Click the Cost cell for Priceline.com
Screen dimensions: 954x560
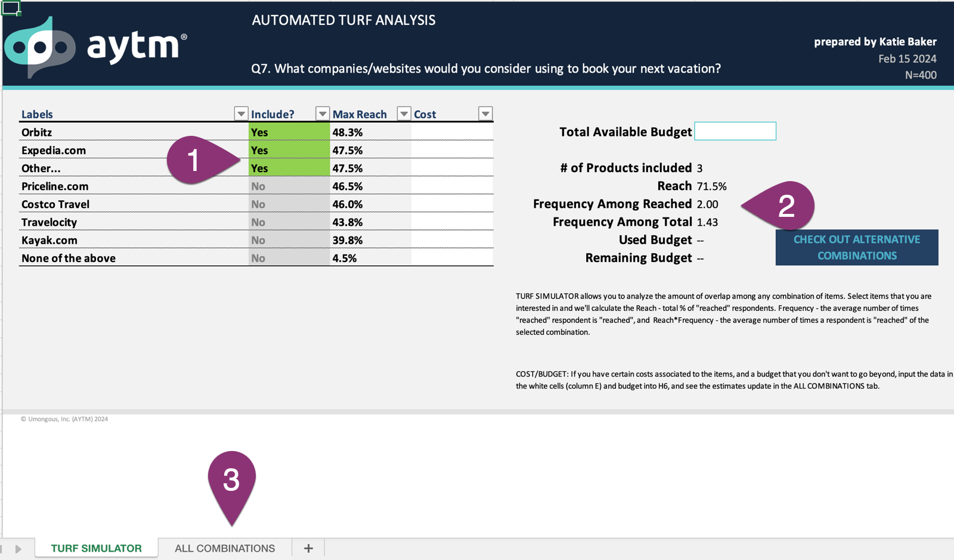click(x=452, y=186)
